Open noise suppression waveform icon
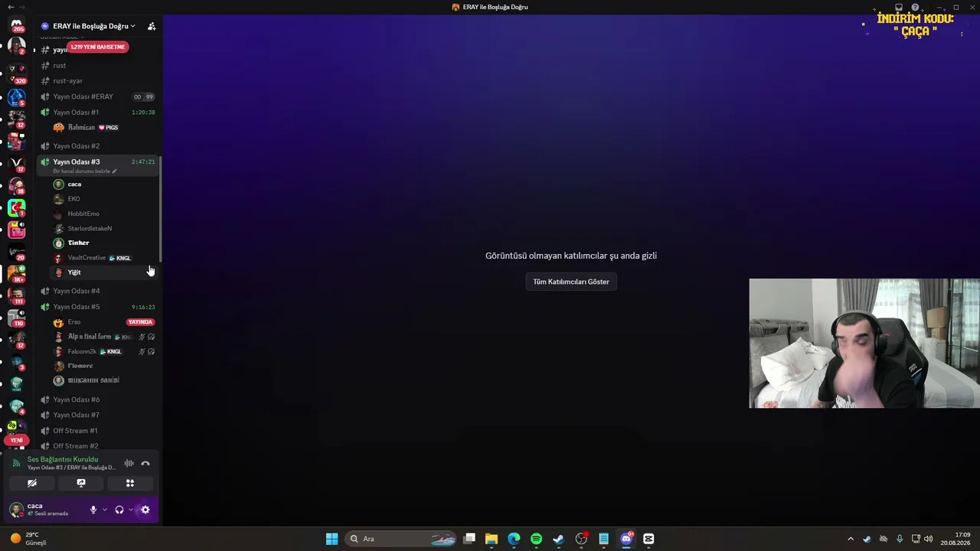The image size is (980, 551). pyautogui.click(x=129, y=463)
